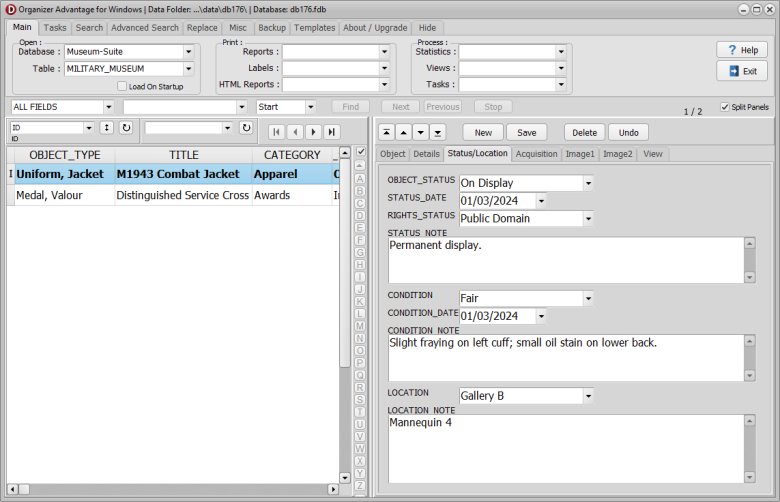
Task: Open the OBJECT_STATUS dropdown
Action: point(588,183)
